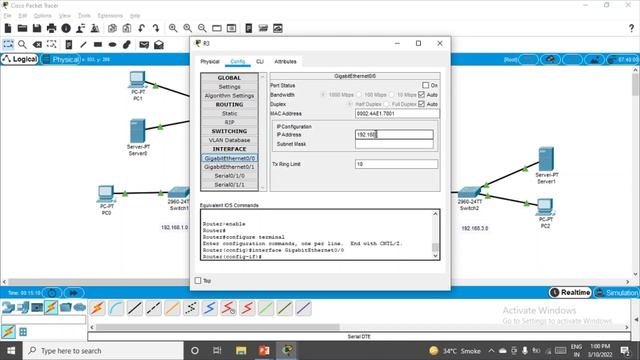Select the Draw Ellipse tool

(112, 44)
